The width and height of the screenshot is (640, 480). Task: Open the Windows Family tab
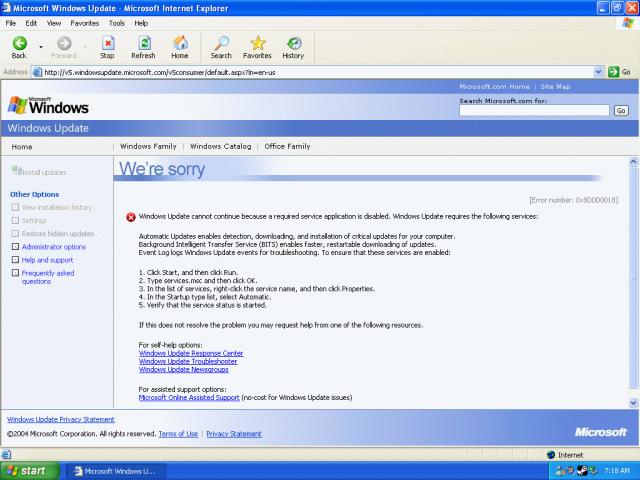pyautogui.click(x=148, y=146)
